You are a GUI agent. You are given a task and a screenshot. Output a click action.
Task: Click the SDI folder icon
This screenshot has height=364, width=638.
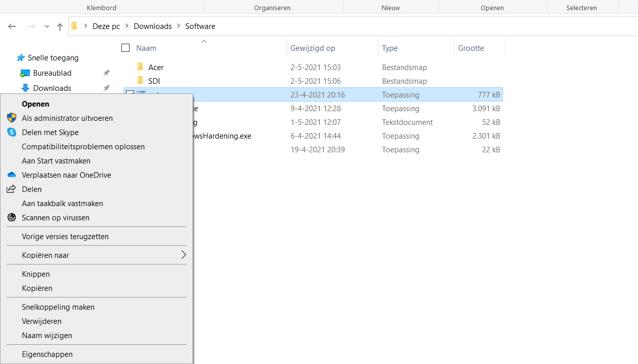point(141,81)
